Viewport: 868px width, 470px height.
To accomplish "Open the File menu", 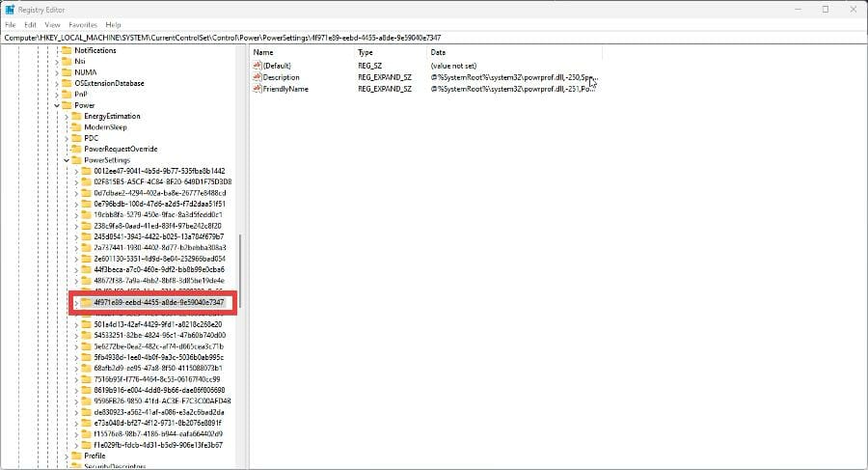I will (x=11, y=25).
